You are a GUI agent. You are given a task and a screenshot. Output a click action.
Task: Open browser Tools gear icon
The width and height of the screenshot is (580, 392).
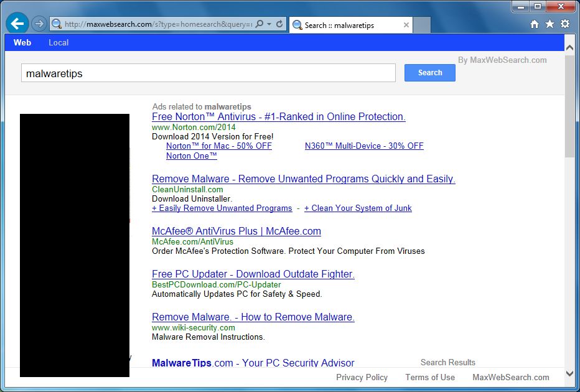(x=565, y=24)
